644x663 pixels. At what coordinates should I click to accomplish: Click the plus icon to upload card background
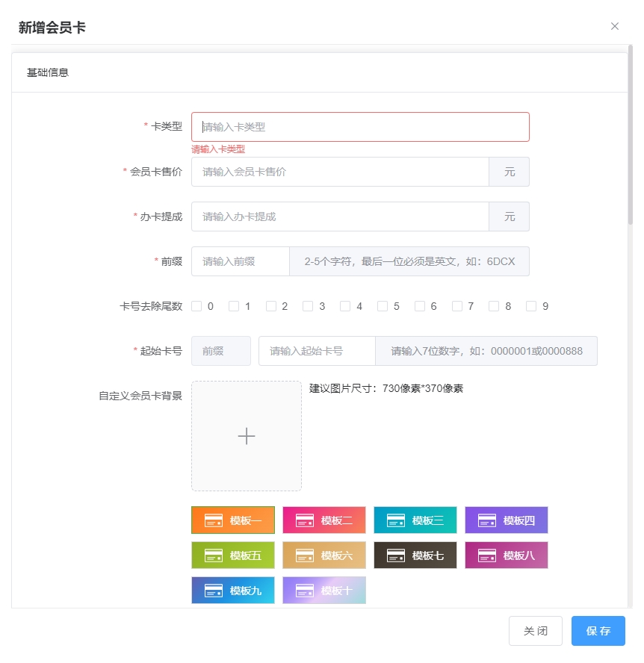click(x=247, y=436)
